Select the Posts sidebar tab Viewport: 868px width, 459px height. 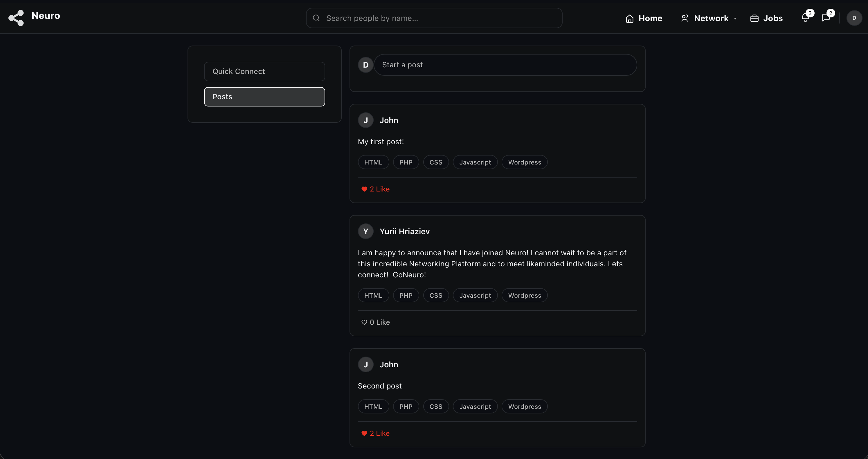pyautogui.click(x=264, y=97)
